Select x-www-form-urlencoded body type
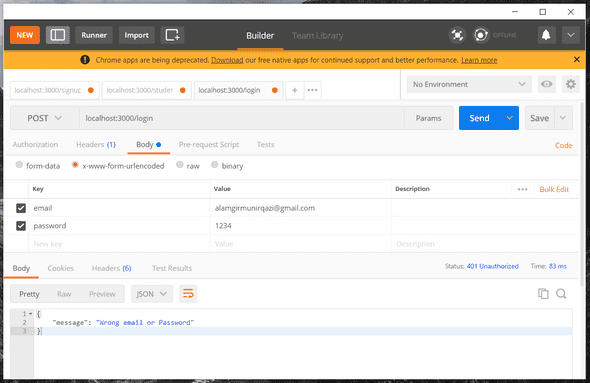Screen dimensions: 590x383 point(75,165)
